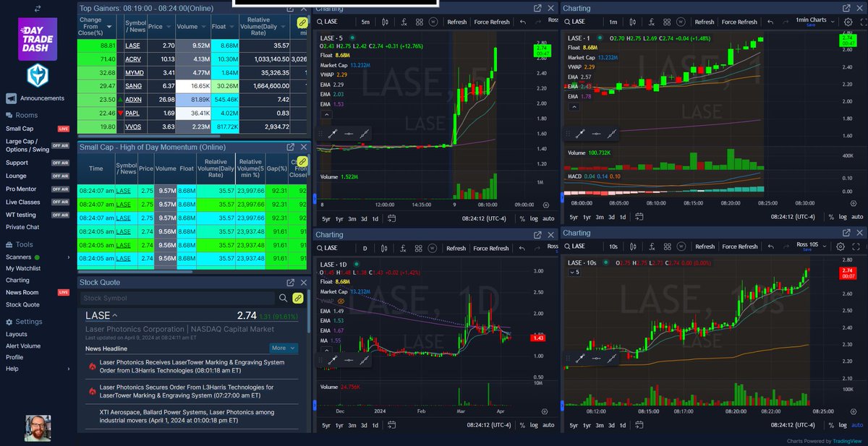Open Alert Volume under Settings

22,346
